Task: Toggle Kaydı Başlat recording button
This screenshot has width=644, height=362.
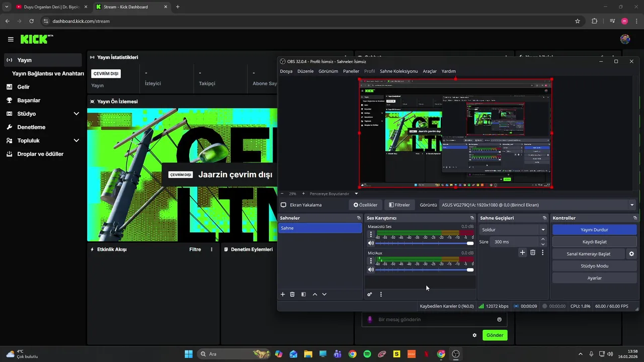Action: 594,242
